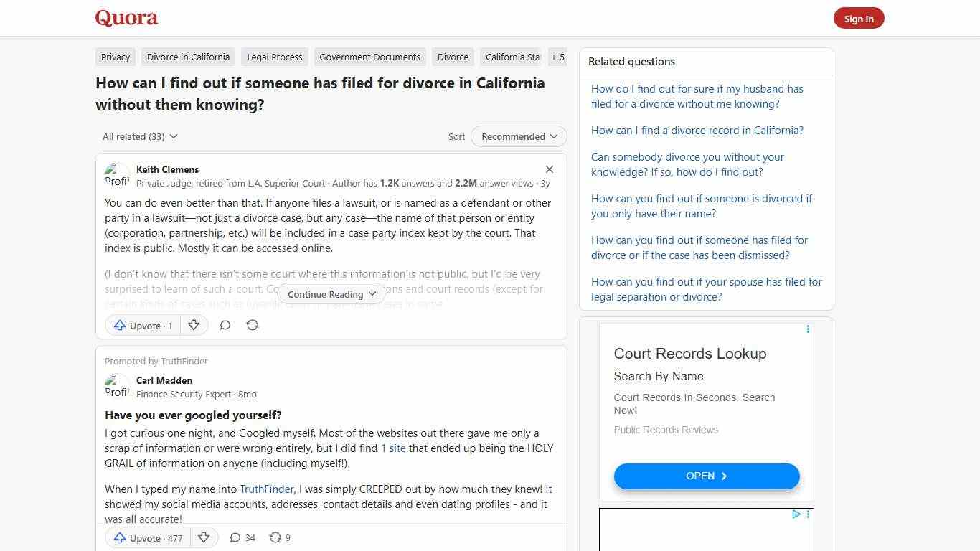Downvote Keith Clemens' answer

[194, 325]
